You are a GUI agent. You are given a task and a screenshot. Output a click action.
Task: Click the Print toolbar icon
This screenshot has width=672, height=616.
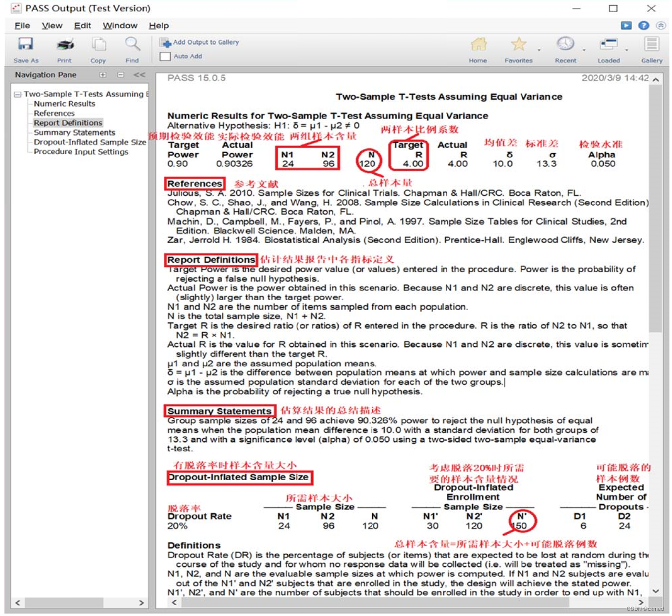[x=65, y=45]
